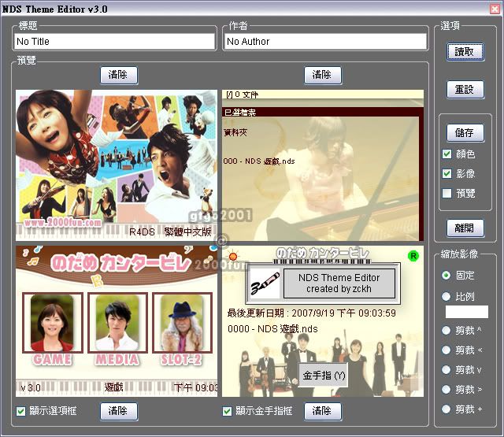The image size is (504, 437).
Task: Click the top-left preview thumbnail image
Action: tap(117, 164)
